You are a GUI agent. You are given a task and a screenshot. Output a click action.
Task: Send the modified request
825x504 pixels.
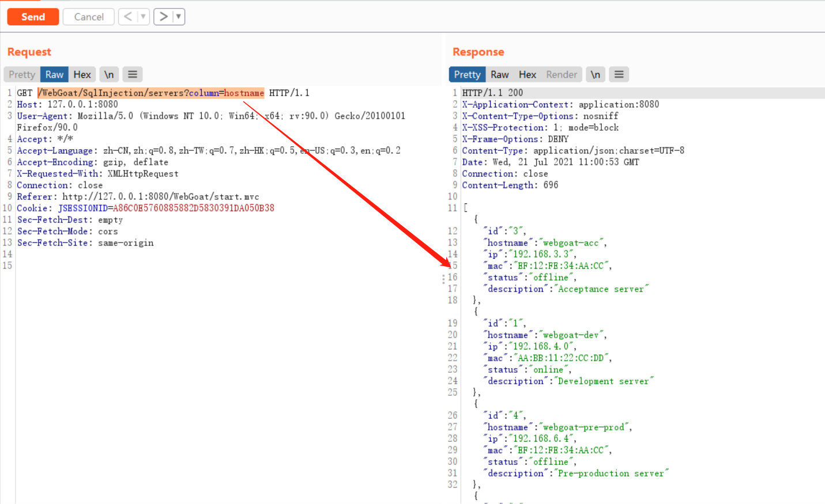tap(33, 16)
